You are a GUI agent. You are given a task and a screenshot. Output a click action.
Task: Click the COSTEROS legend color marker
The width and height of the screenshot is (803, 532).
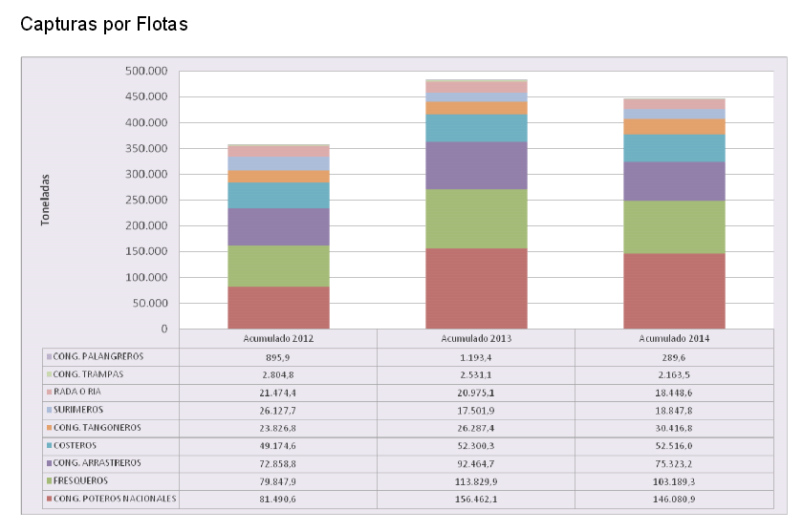(x=48, y=446)
